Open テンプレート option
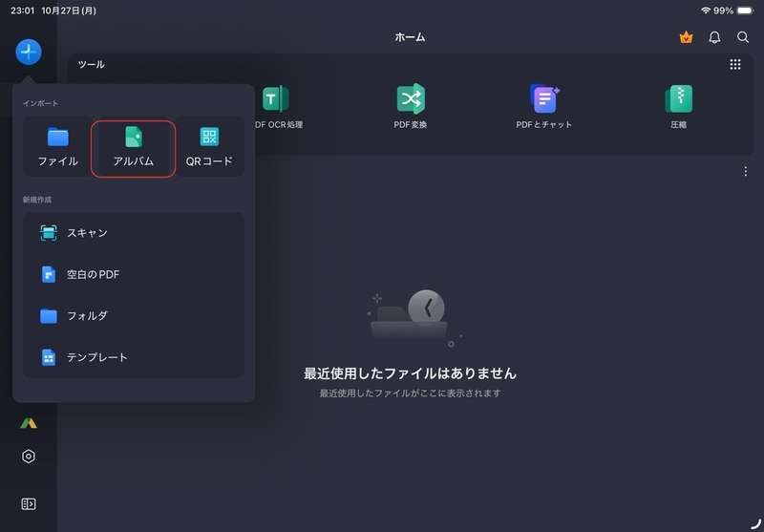 [134, 357]
